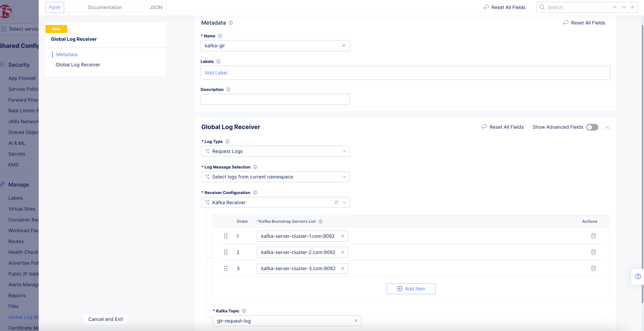Clear the glr-request-log topic value

(x=356, y=320)
